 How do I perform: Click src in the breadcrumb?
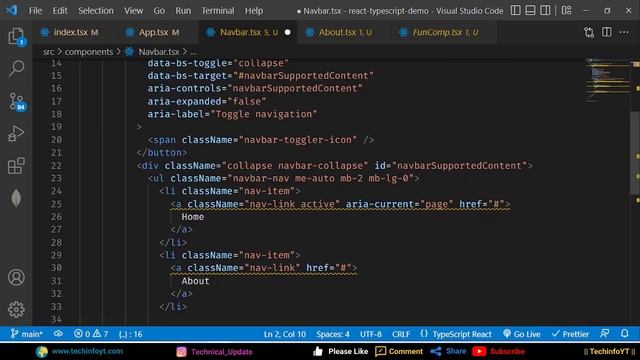pos(48,52)
